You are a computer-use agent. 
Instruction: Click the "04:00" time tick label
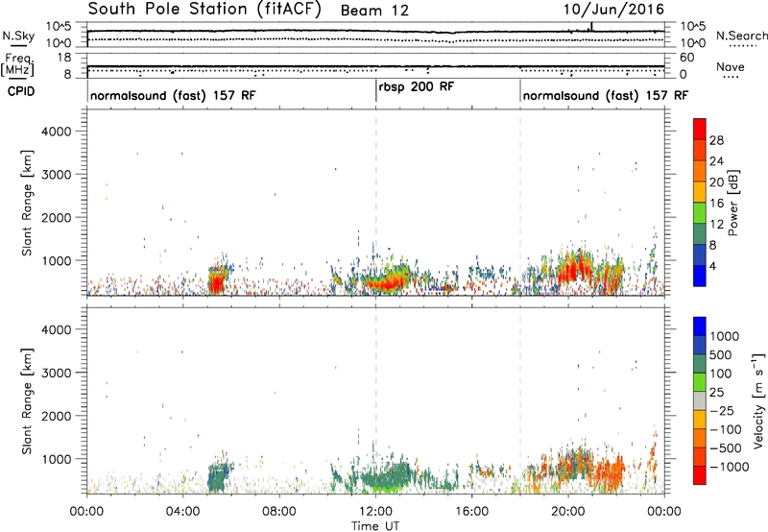[183, 512]
